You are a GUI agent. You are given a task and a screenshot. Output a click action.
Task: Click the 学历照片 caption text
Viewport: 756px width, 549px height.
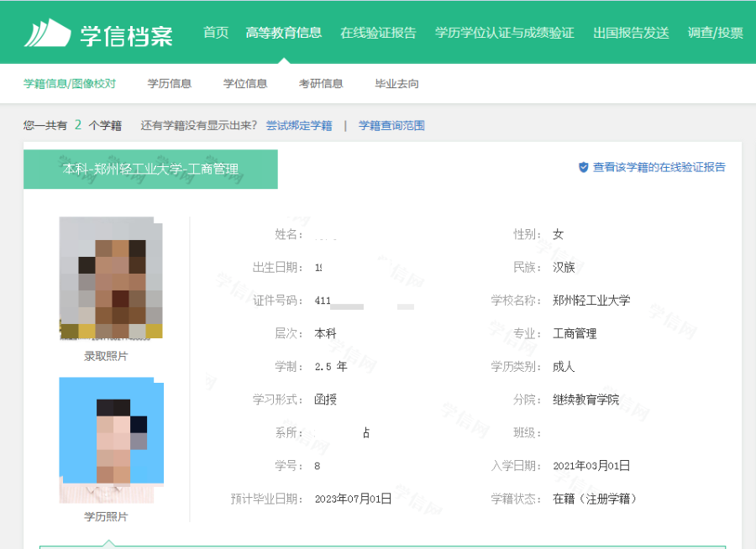pyautogui.click(x=106, y=517)
